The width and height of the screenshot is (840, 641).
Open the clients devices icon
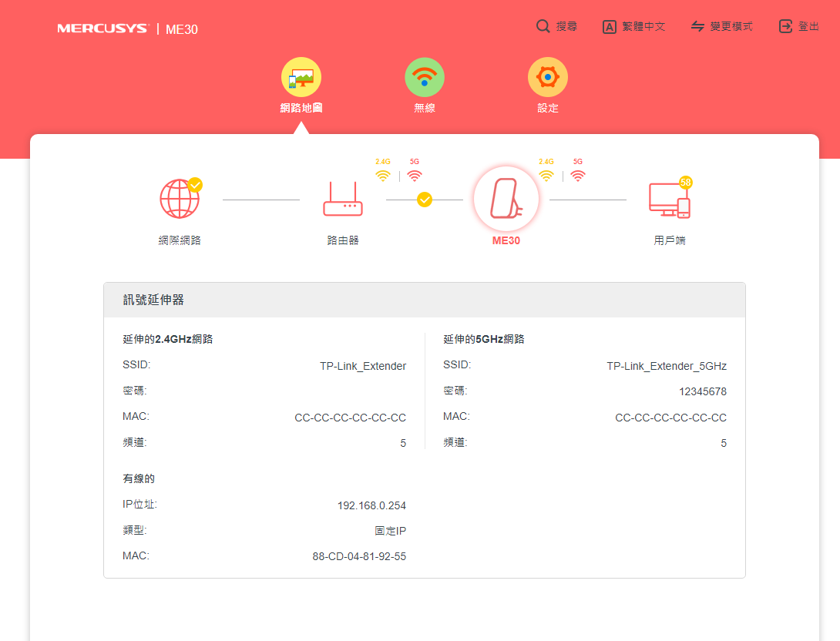click(669, 200)
